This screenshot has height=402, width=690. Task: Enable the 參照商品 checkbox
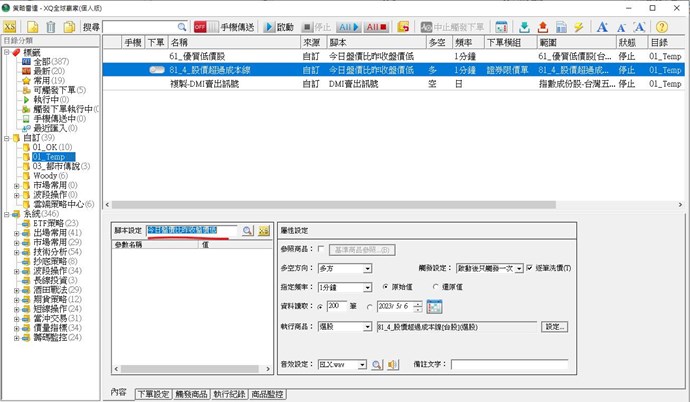(x=321, y=249)
